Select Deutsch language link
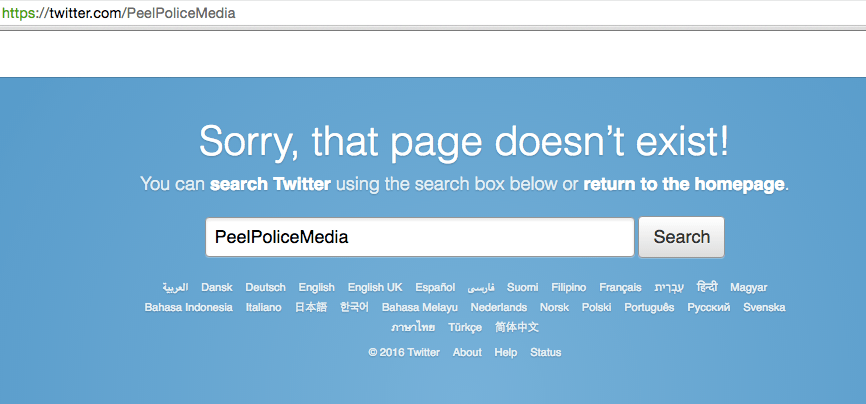Screen dimensions: 866x404 point(265,287)
